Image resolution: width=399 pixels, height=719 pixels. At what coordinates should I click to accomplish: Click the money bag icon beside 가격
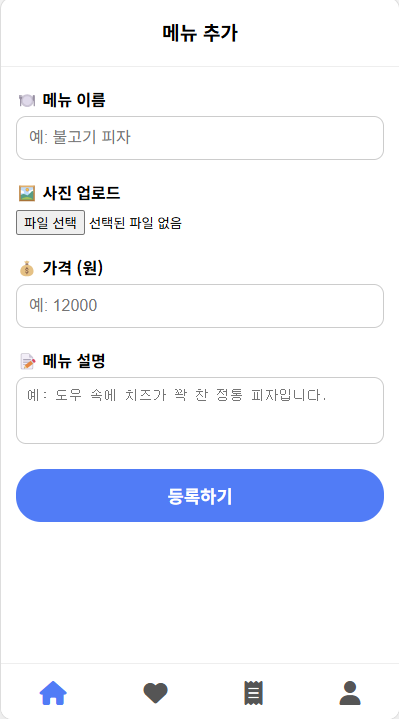pos(27,268)
